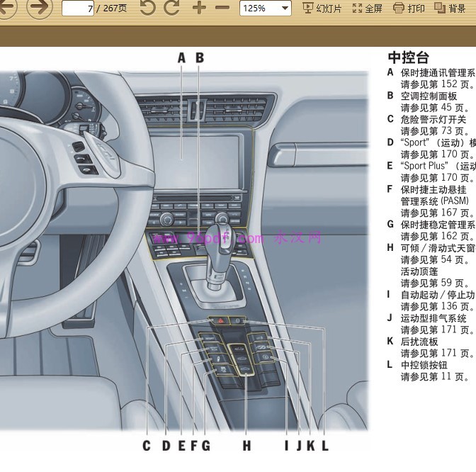Zoom out with the minus icon
Image resolution: width=476 pixels, height=472 pixels.
222,8
